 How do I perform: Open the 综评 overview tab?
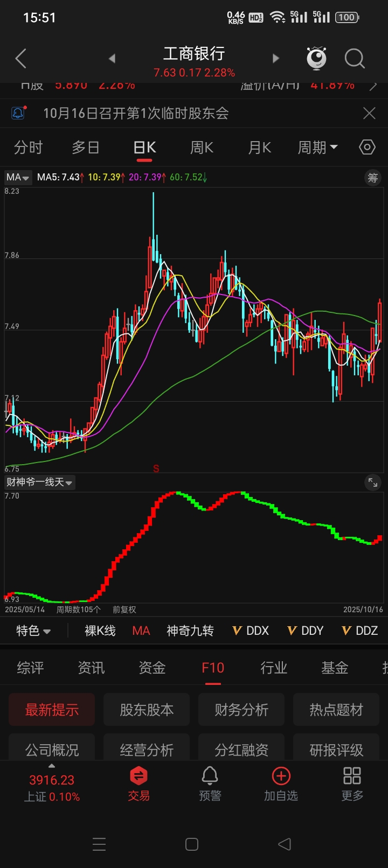point(30,668)
